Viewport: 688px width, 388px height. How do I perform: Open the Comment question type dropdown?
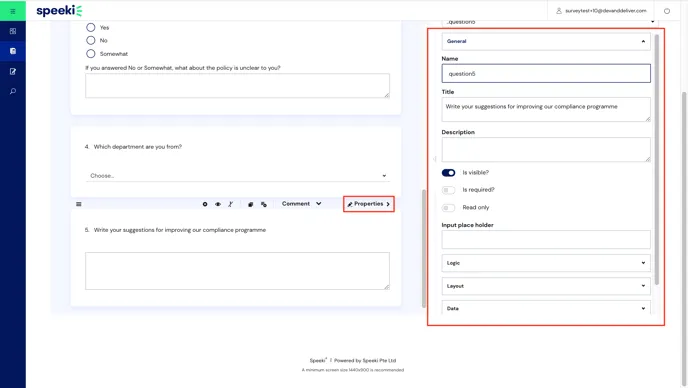pos(301,204)
